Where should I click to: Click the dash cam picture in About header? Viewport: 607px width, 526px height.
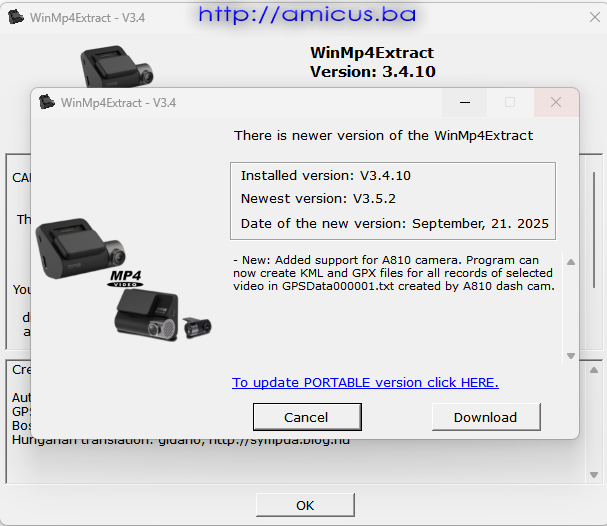click(x=117, y=66)
